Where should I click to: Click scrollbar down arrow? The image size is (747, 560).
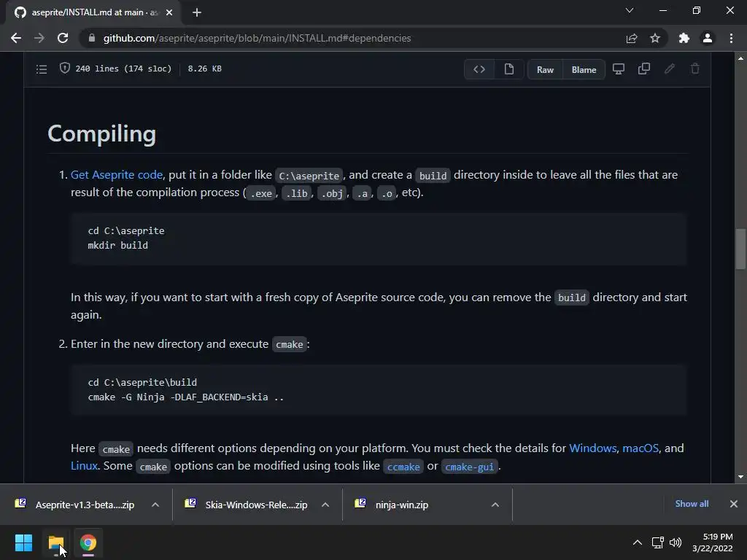(x=740, y=477)
